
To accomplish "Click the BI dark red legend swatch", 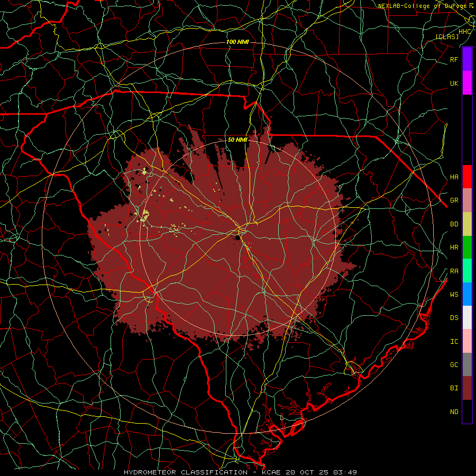I will [x=467, y=388].
